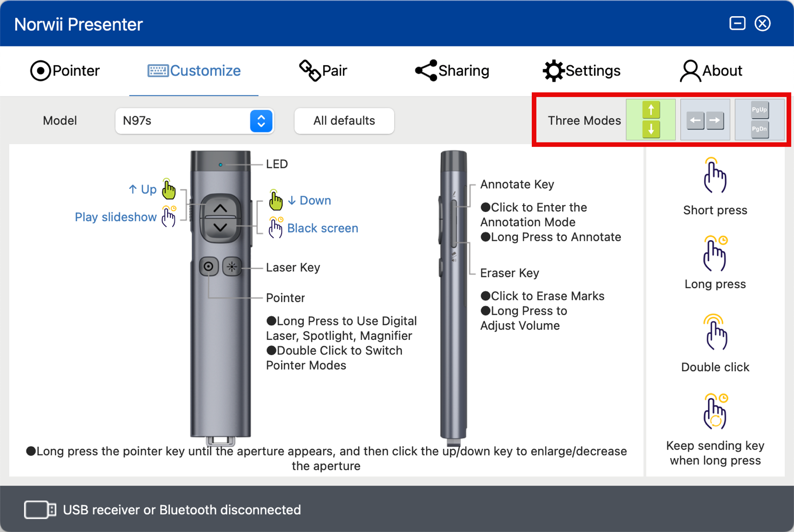
Task: Close the Norwii Presenter window
Action: tap(763, 23)
